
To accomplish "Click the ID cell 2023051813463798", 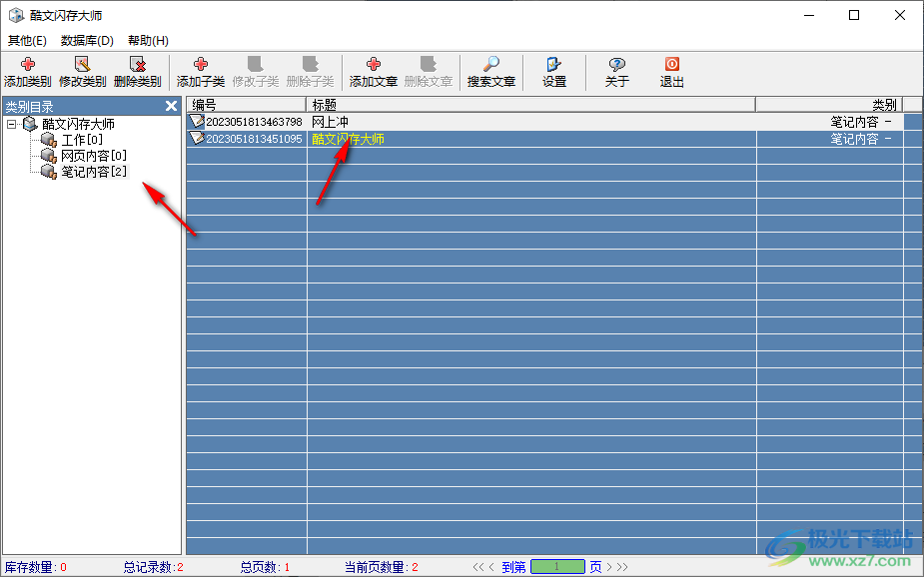I will tap(254, 122).
